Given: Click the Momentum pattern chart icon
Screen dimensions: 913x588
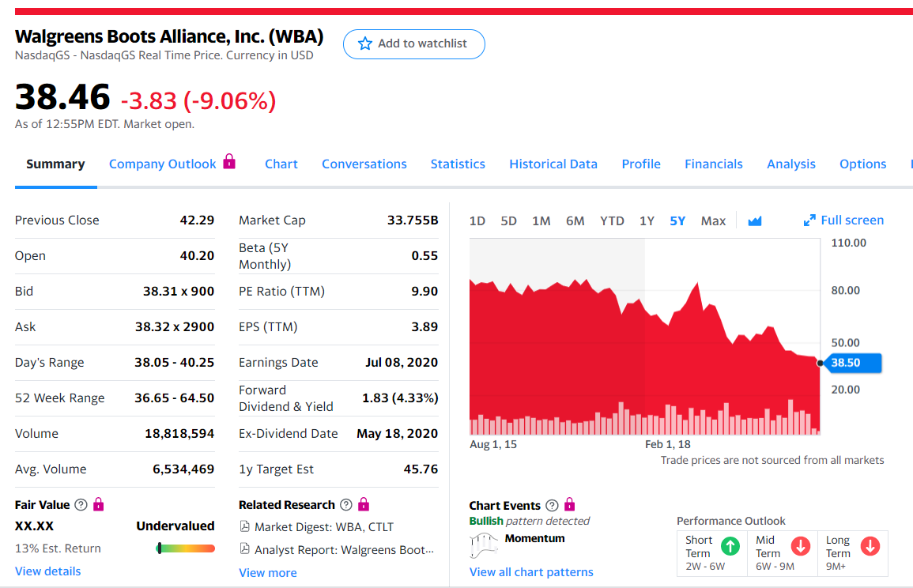Looking at the screenshot, I should coord(483,545).
